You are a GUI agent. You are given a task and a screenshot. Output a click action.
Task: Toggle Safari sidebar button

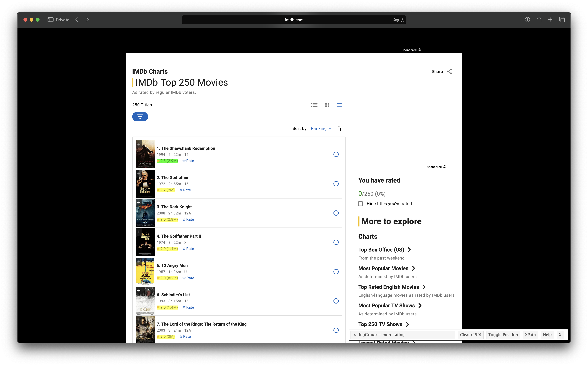(x=50, y=20)
